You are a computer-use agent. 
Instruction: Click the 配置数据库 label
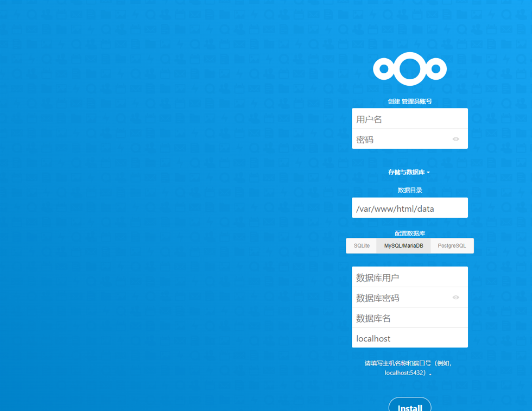(x=409, y=233)
